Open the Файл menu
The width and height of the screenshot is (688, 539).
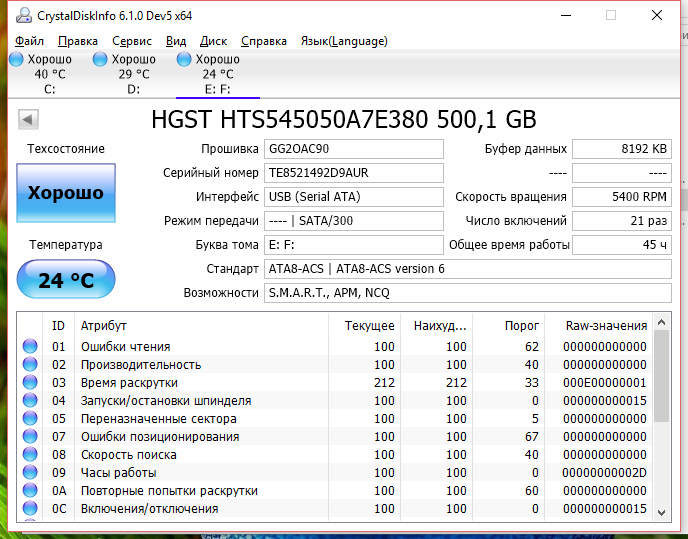[29, 41]
